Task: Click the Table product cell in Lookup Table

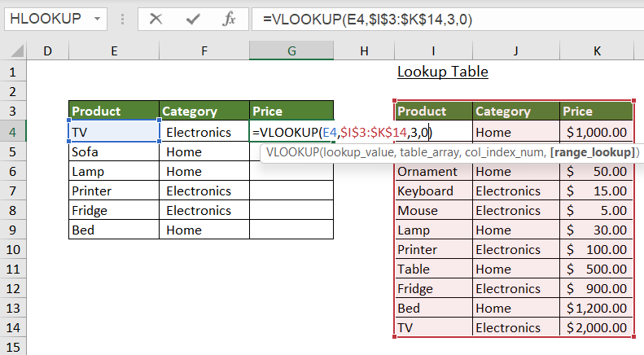Action: 433,269
